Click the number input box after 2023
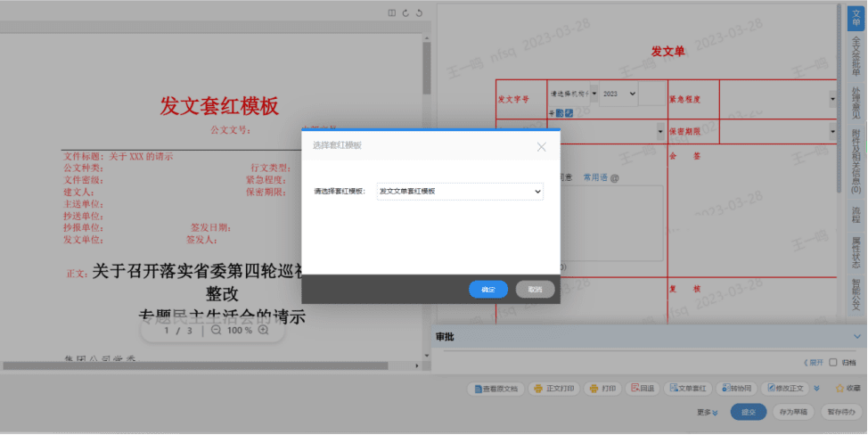868x435 pixels. point(652,94)
